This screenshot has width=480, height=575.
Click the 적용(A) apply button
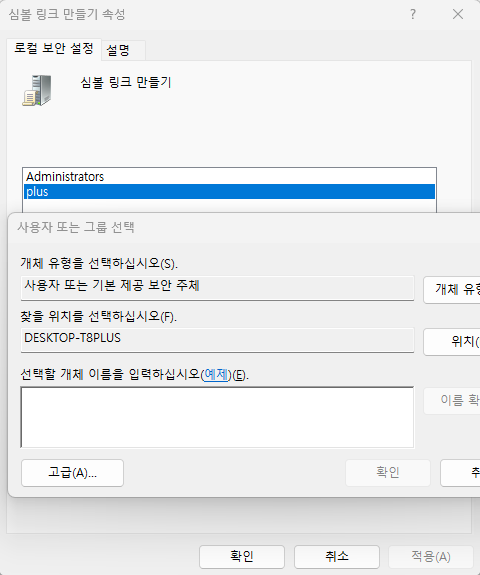click(431, 557)
